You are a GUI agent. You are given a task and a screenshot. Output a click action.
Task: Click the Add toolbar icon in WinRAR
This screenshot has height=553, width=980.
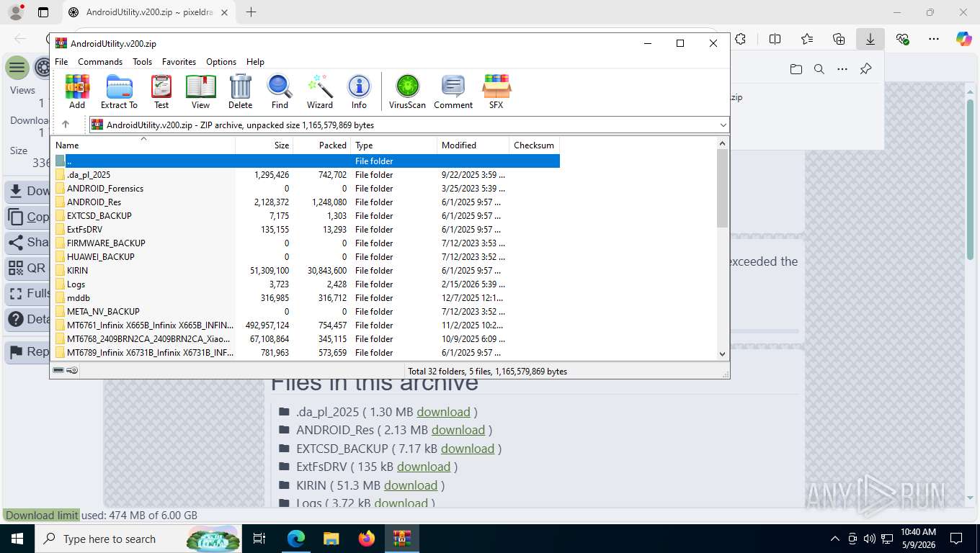[x=77, y=91]
